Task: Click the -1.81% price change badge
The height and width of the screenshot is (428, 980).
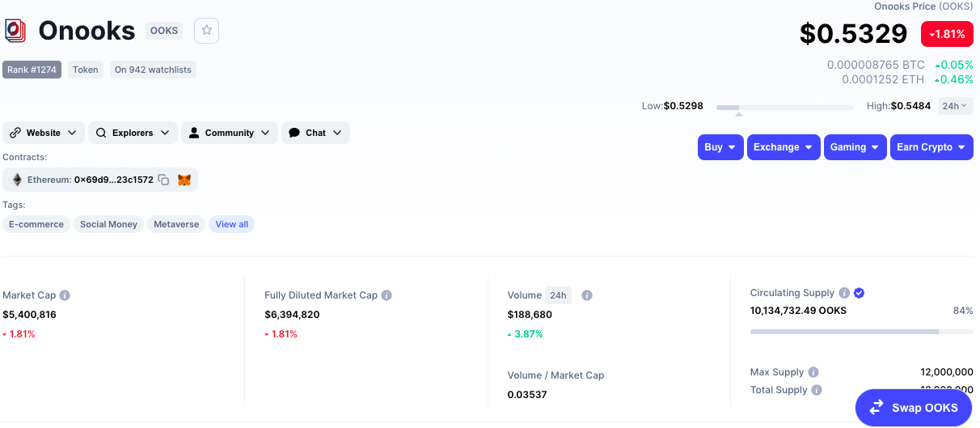Action: point(947,34)
